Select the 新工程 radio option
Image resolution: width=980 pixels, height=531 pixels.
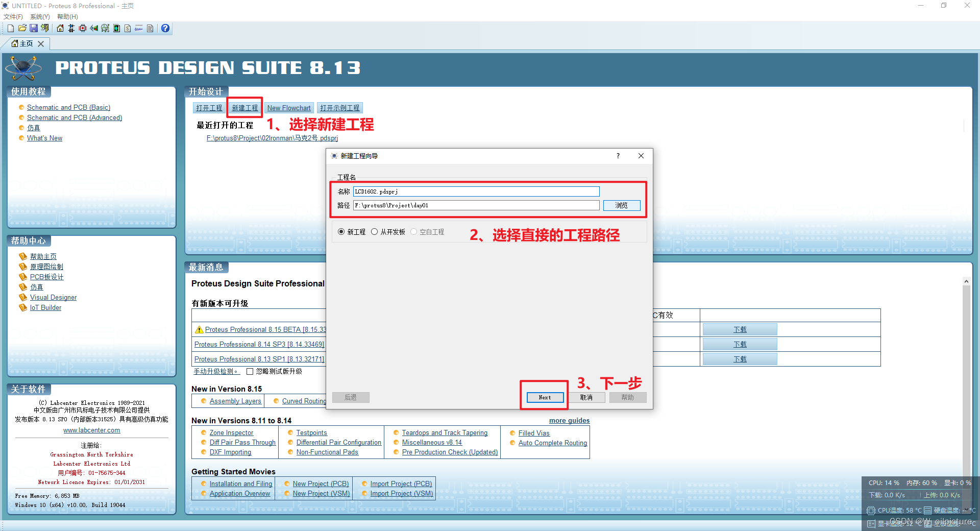tap(341, 232)
